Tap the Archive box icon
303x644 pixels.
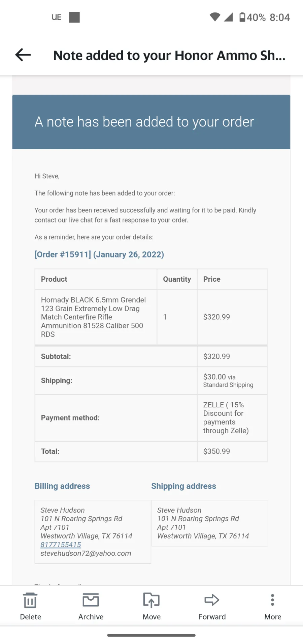[x=91, y=600]
